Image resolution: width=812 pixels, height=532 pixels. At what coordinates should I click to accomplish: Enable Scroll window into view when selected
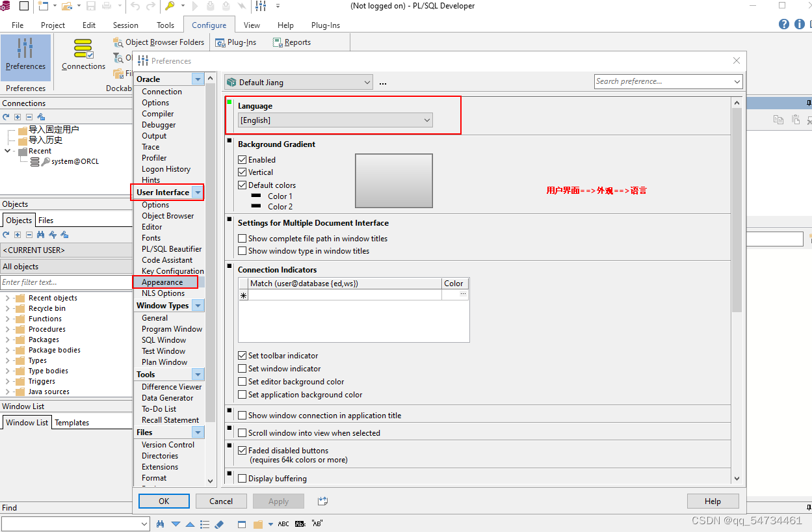pos(242,433)
